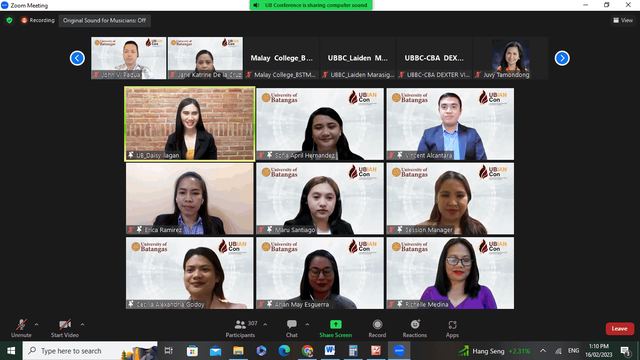Select Jane Katrine De la Cruz thumbnail
Viewport: 640px width, 360px height.
pos(205,58)
